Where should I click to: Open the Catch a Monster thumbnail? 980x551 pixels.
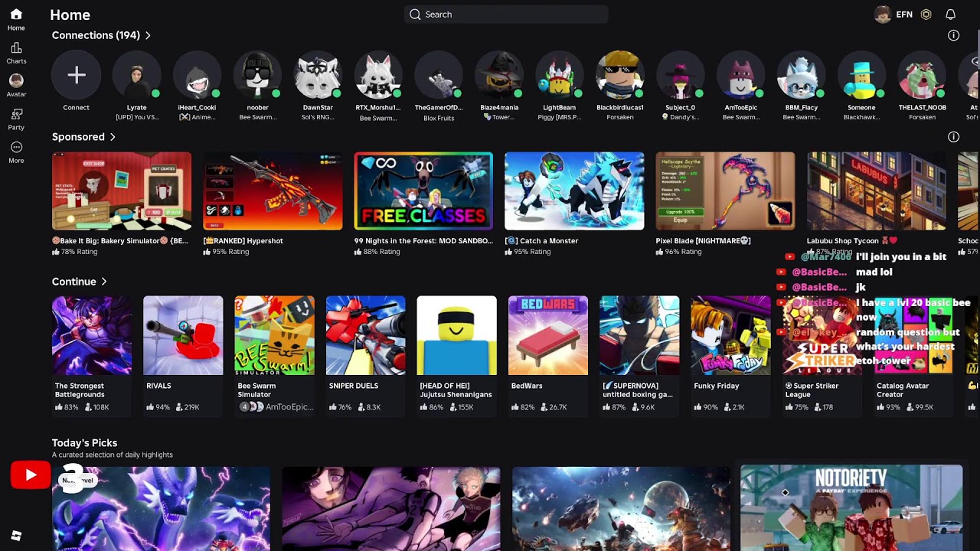pos(574,191)
